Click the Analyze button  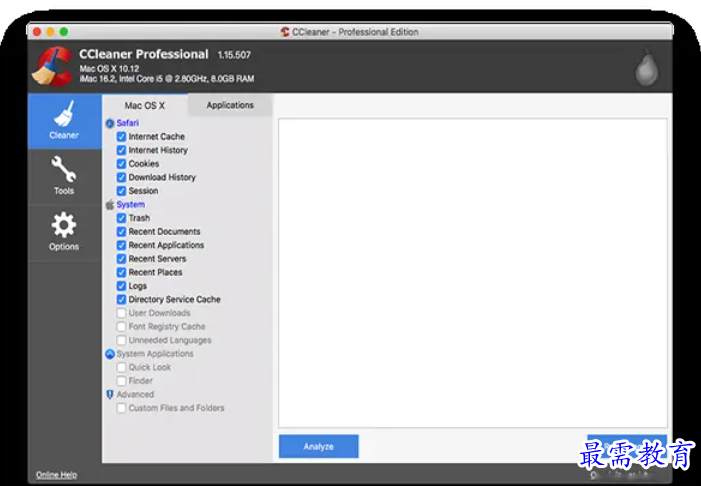(318, 446)
